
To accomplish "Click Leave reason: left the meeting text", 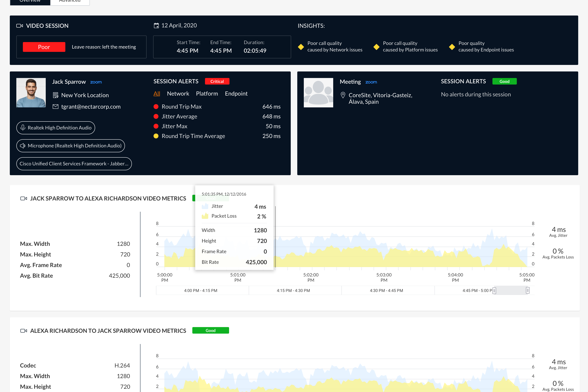I will point(104,47).
